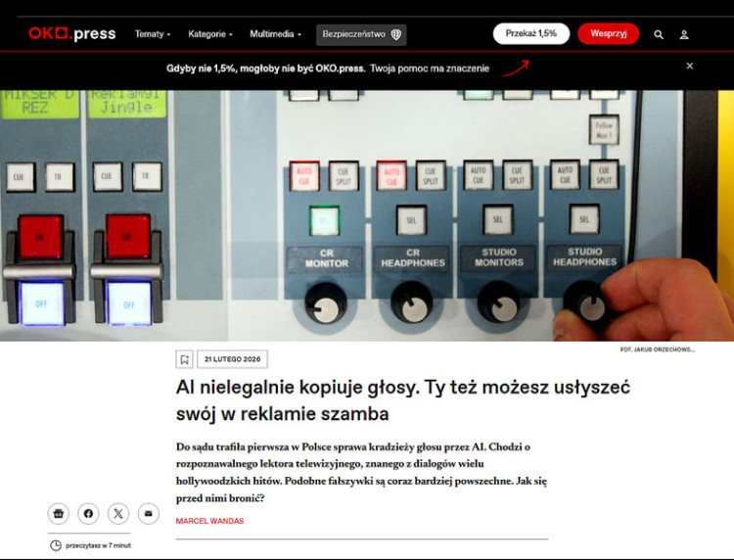Share the article on Facebook

[88, 513]
